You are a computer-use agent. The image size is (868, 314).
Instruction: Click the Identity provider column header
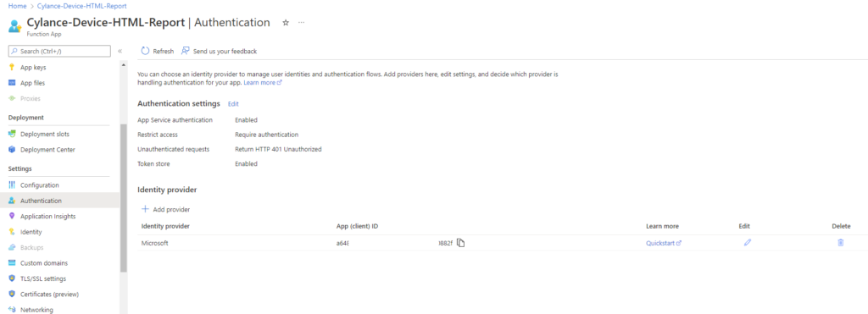pos(165,226)
